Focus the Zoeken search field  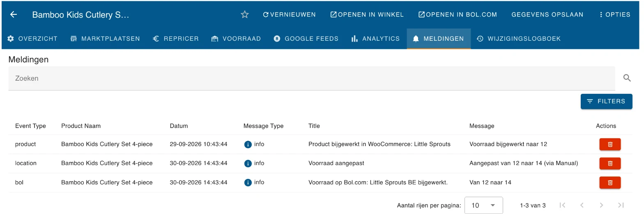pos(312,78)
